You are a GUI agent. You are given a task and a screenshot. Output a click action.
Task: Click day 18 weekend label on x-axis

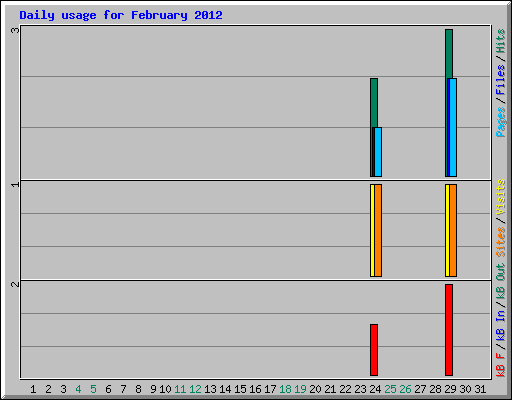[285, 389]
